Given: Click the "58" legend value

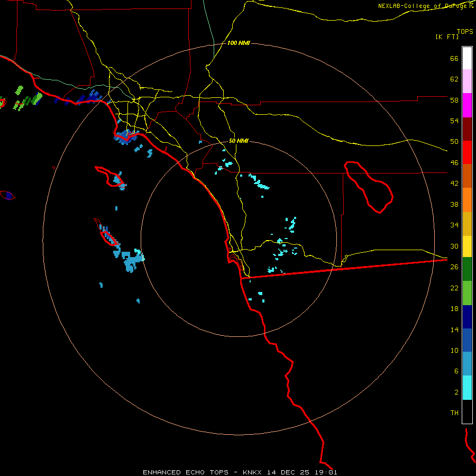Looking at the screenshot, I should tap(454, 100).
